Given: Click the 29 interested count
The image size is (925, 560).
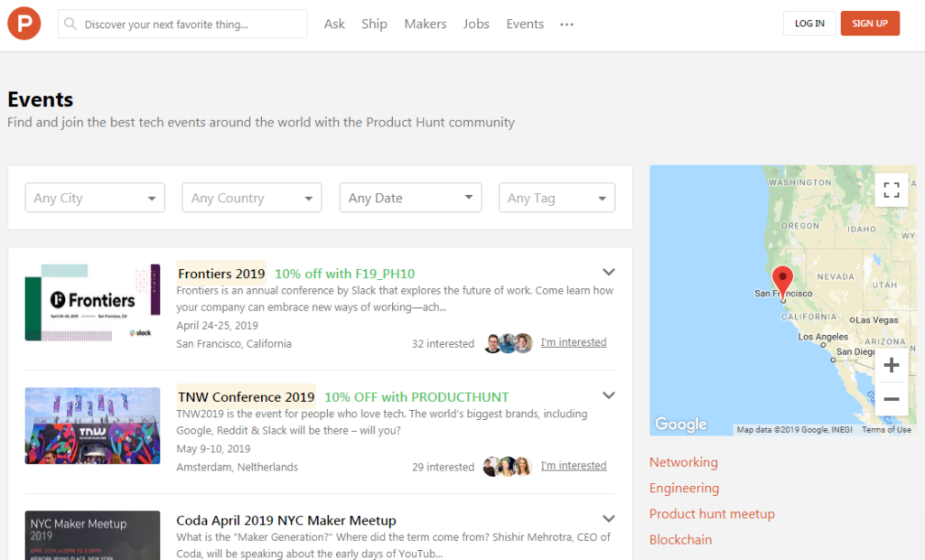Looking at the screenshot, I should [443, 467].
